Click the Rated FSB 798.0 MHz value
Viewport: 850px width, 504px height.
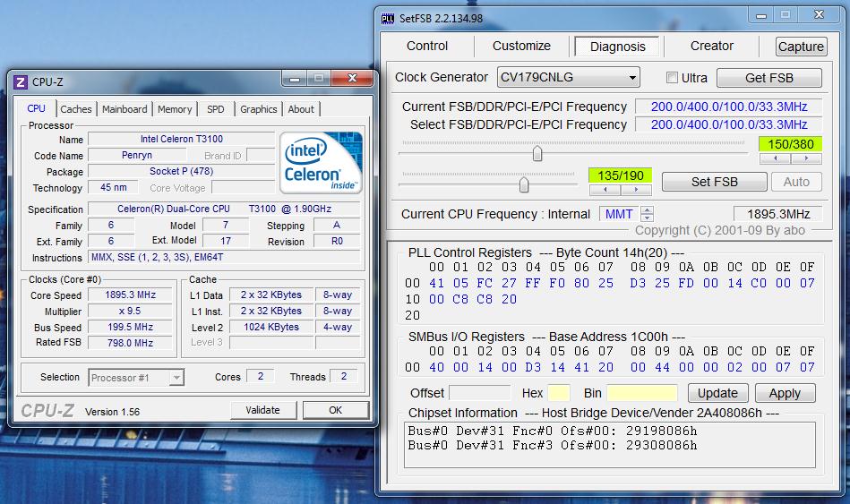pyautogui.click(x=130, y=343)
